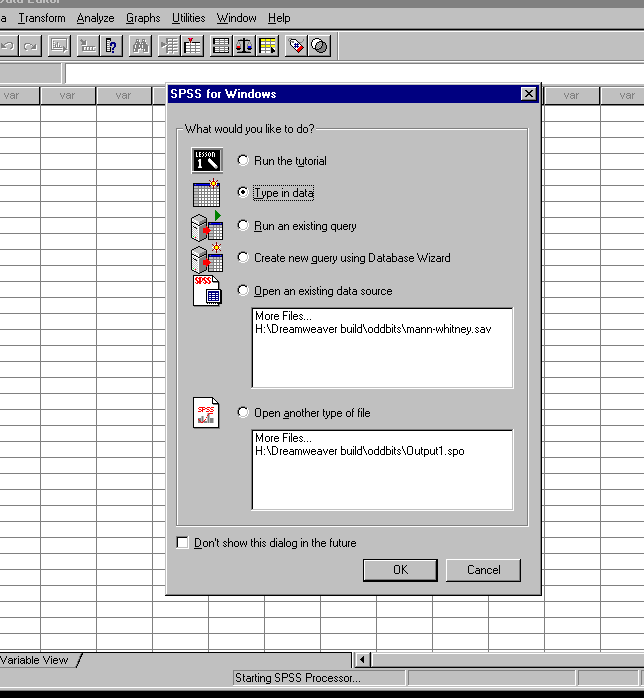The image size is (644, 698).
Task: Select More Files in the other file list
Action: pos(283,438)
